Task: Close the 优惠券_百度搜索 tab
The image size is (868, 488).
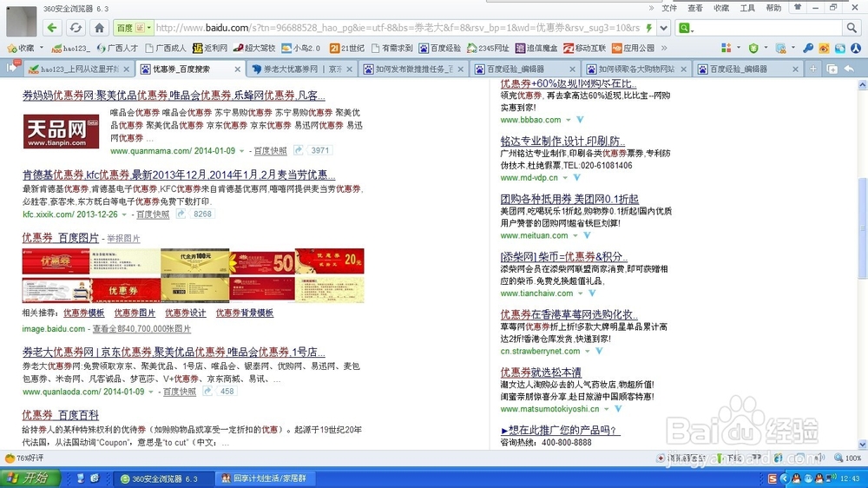Action: pos(238,69)
